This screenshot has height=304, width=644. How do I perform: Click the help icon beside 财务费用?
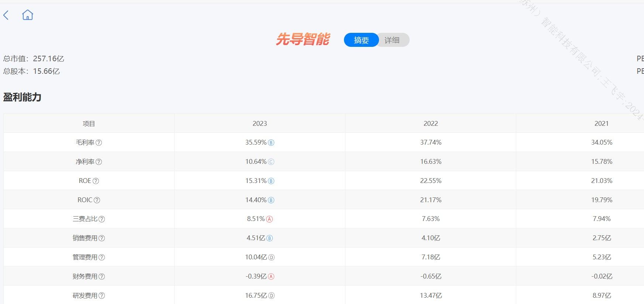point(102,277)
